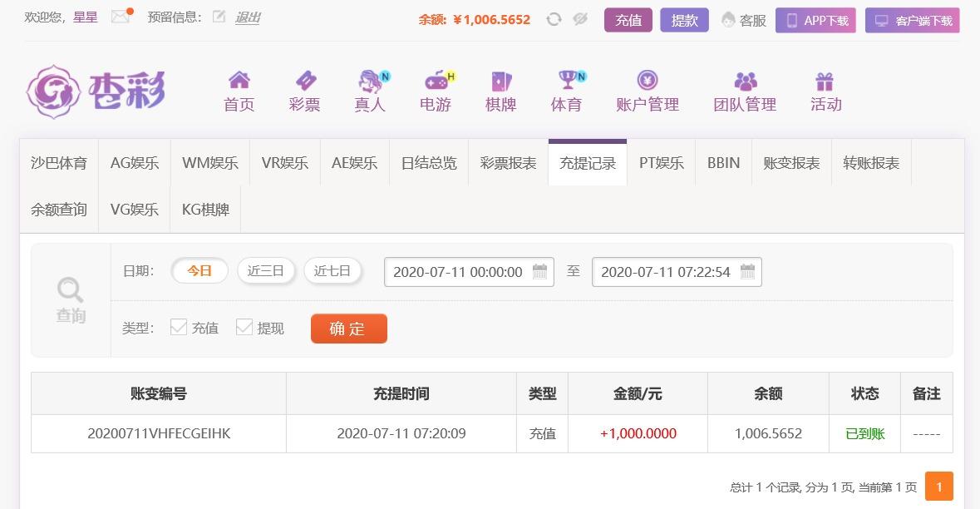This screenshot has width=980, height=509.
Task: Open the 体育 trophy icon
Action: [569, 79]
